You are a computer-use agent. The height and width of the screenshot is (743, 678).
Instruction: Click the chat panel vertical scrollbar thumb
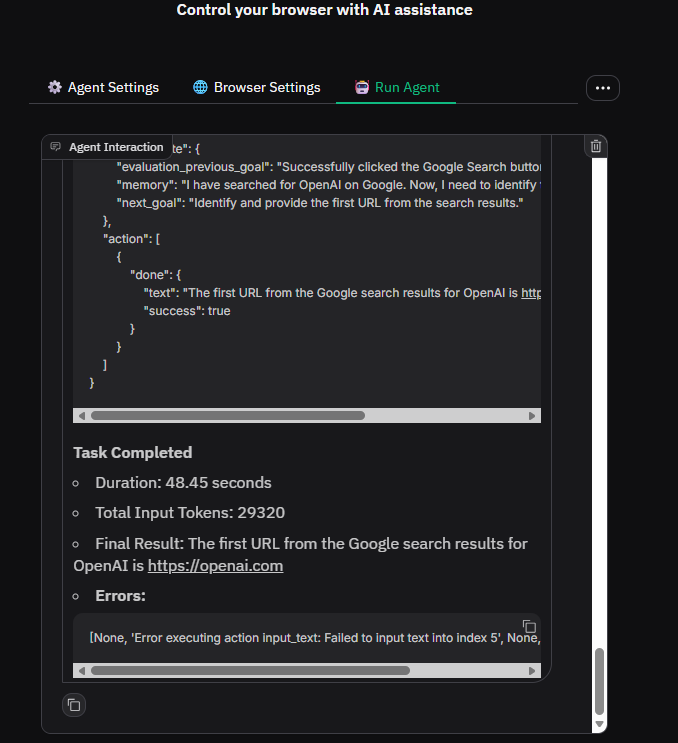599,680
